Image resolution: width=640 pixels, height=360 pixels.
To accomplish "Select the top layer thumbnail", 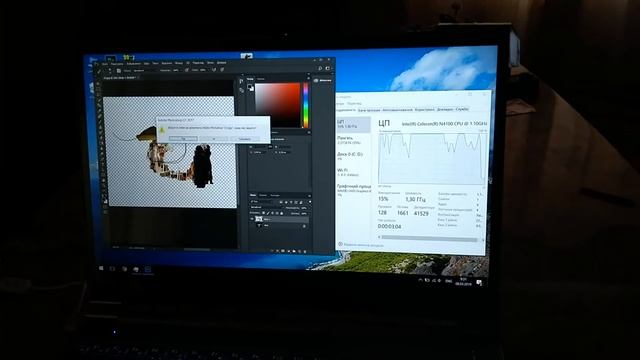I will pos(259,219).
